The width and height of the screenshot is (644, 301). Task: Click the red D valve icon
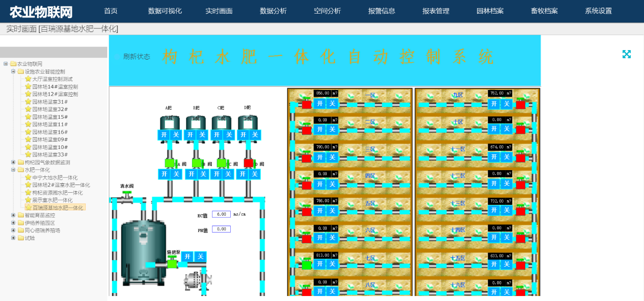[x=248, y=163]
